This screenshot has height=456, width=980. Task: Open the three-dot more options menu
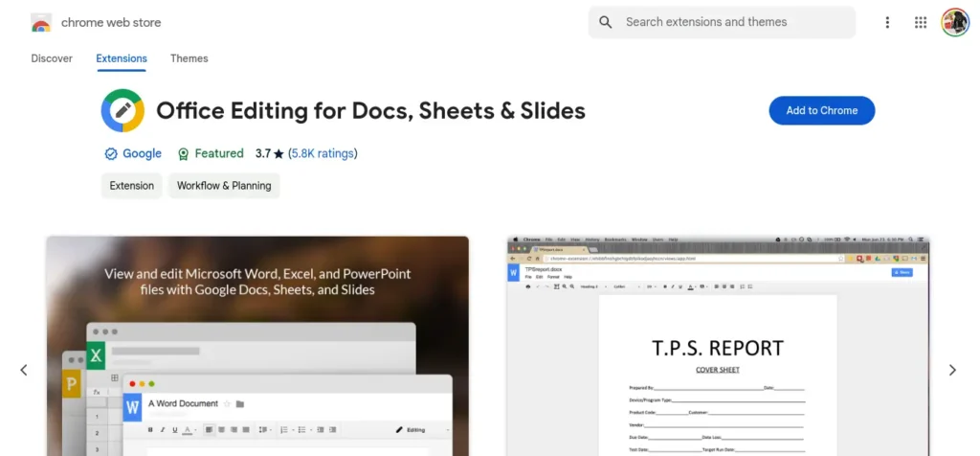[887, 23]
